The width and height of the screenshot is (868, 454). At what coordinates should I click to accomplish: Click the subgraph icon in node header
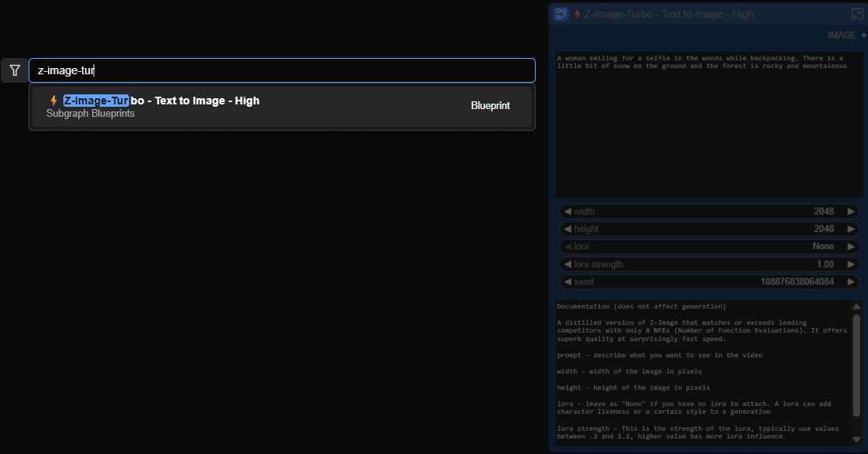pos(561,14)
